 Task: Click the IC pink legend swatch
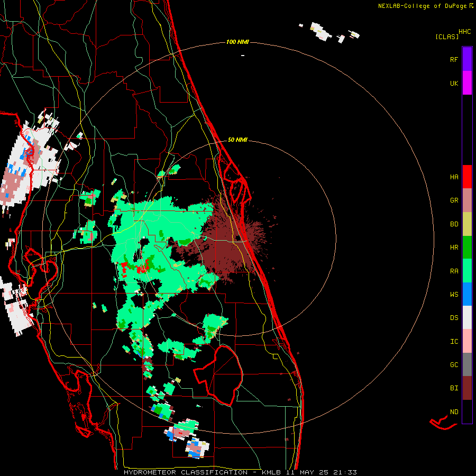[x=467, y=341]
